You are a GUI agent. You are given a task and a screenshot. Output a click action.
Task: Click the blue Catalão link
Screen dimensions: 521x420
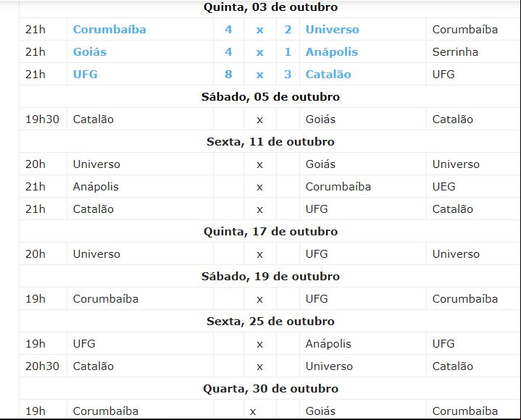(x=328, y=75)
